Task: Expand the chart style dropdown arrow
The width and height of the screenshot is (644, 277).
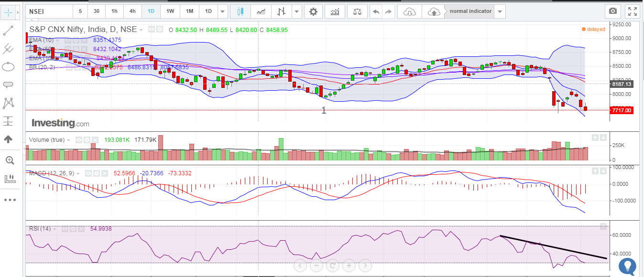Action: [297, 11]
